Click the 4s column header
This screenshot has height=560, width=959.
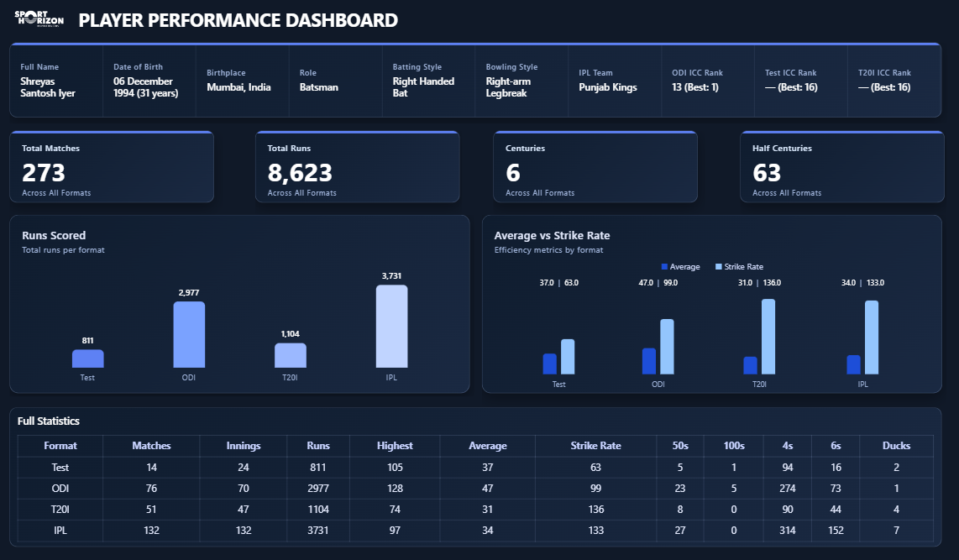[x=788, y=446]
